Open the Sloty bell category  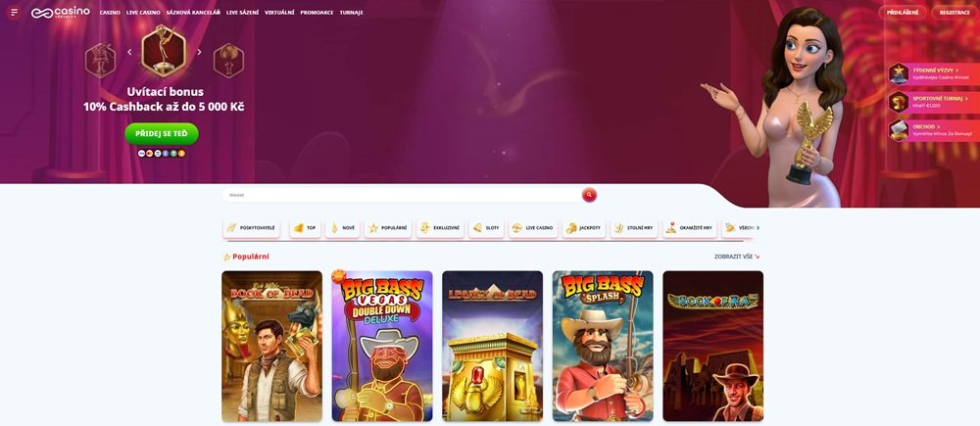(x=486, y=228)
